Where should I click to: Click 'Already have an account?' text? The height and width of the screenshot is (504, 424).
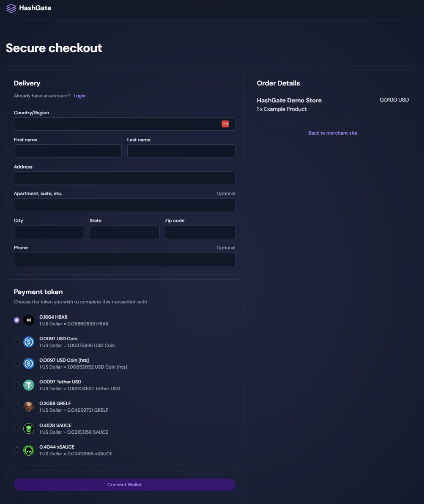tap(42, 96)
